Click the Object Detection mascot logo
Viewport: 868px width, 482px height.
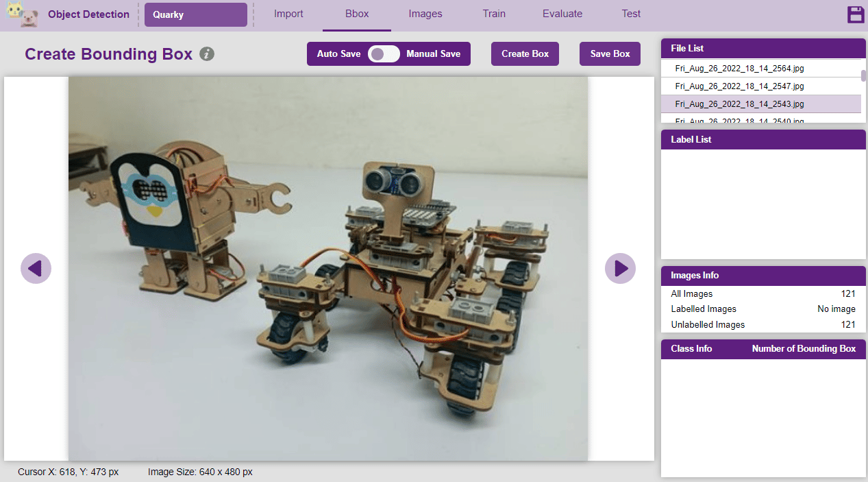point(23,14)
